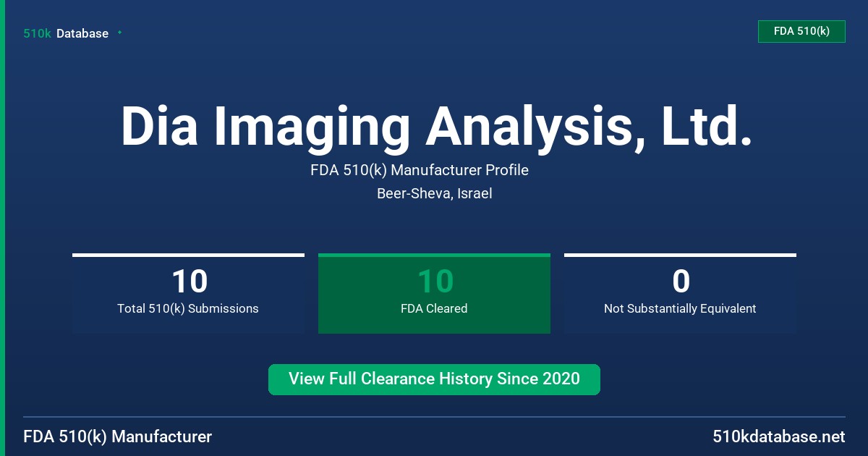Viewport: 868px width, 456px height.
Task: Select the Dia Imaging Analysis, Ltd. title
Action: [436, 127]
